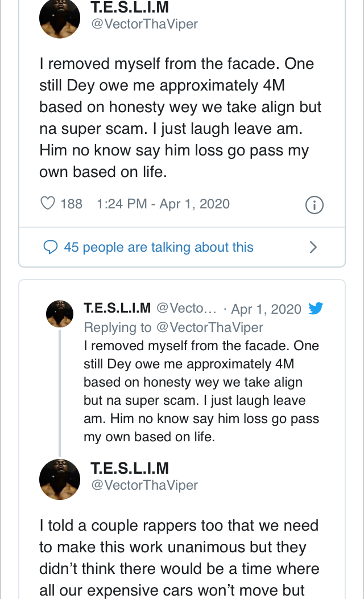Screen dimensions: 364x599
Task: Click the 1:24 PM - Apr 1, 2020 timestamp
Action: [163, 204]
